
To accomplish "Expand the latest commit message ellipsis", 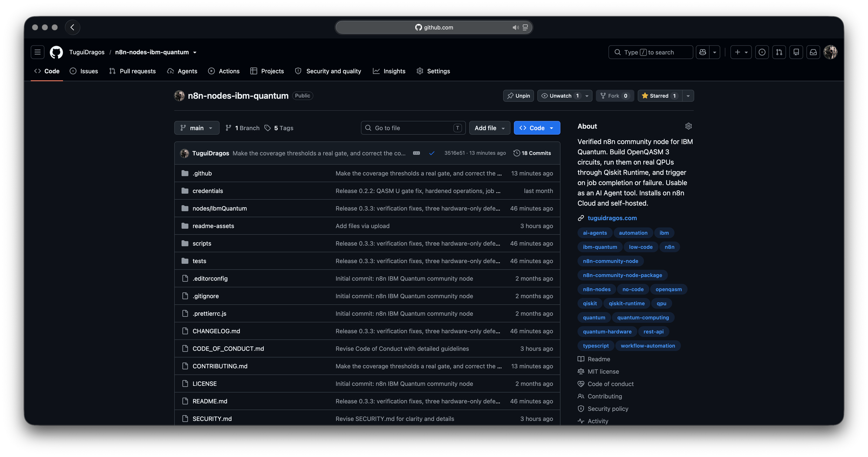I will [x=417, y=153].
